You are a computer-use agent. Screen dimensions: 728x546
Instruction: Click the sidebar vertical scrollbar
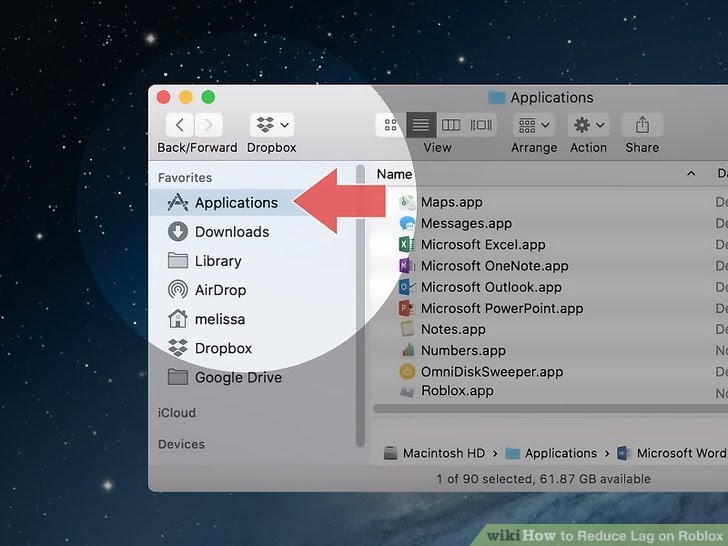[x=360, y=306]
